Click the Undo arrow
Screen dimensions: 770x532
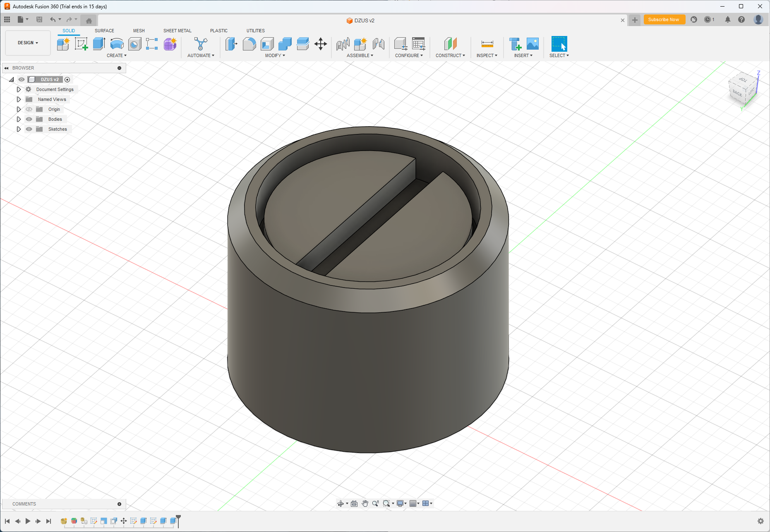(53, 19)
